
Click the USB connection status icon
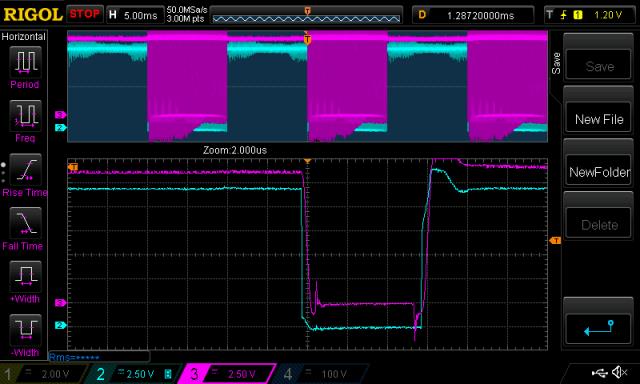pyautogui.click(x=599, y=373)
